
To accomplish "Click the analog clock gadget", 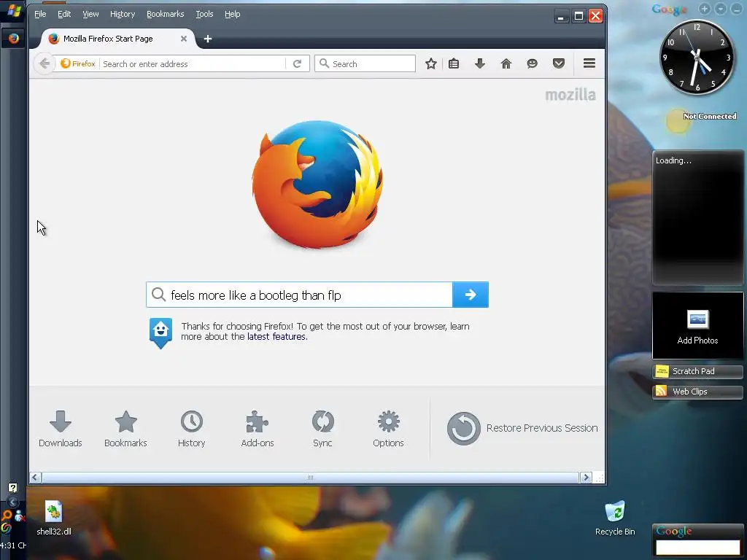I will pyautogui.click(x=697, y=57).
